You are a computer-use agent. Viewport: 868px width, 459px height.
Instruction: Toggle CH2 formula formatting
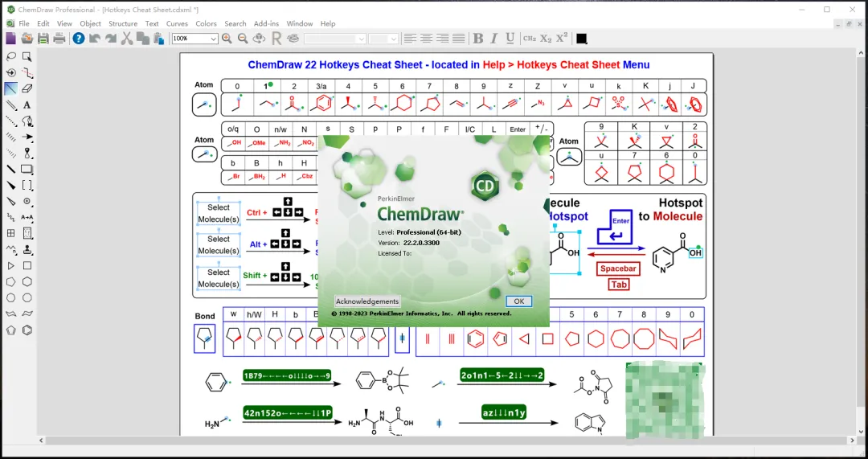[529, 39]
